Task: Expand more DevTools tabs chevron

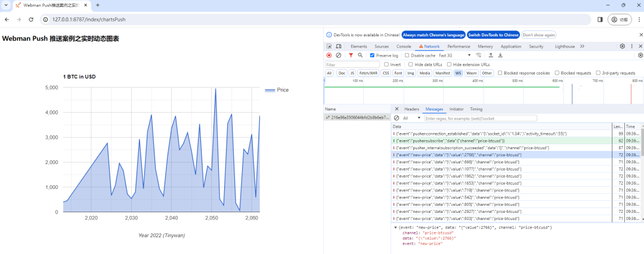Action: pos(582,47)
